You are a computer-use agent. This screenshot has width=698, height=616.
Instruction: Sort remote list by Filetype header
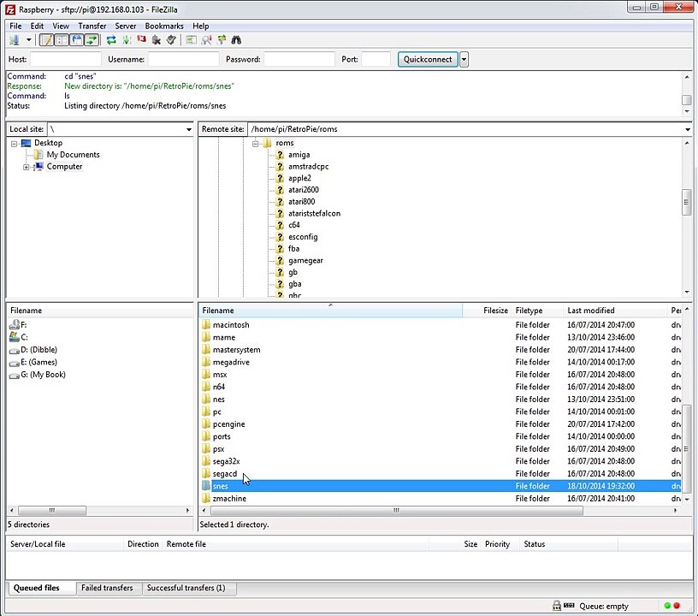click(538, 311)
